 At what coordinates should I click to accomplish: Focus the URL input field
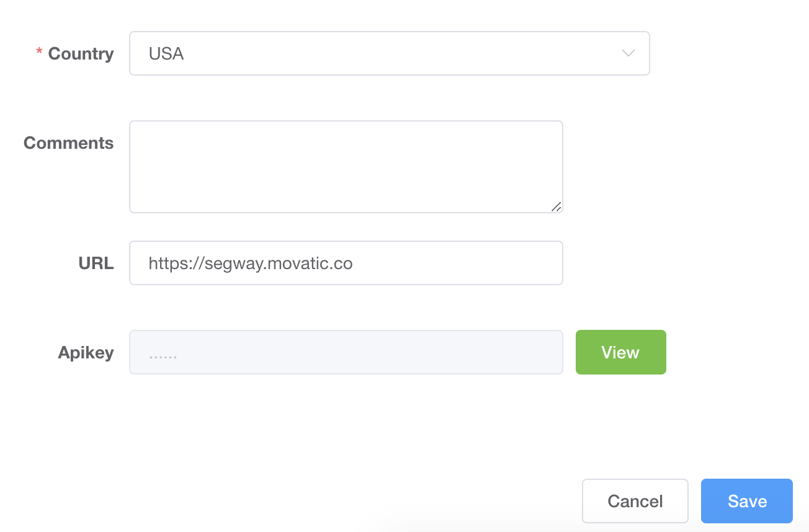345,263
